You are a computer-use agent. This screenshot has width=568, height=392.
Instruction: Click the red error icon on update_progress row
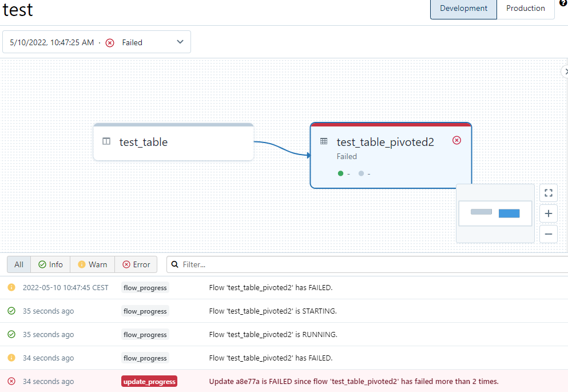pyautogui.click(x=11, y=381)
